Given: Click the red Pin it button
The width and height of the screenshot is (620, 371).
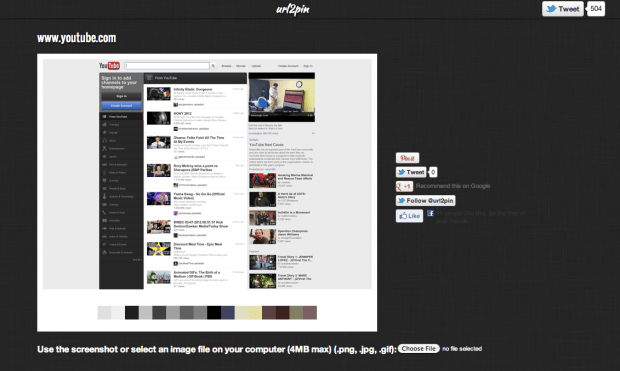Looking at the screenshot, I should (x=407, y=158).
